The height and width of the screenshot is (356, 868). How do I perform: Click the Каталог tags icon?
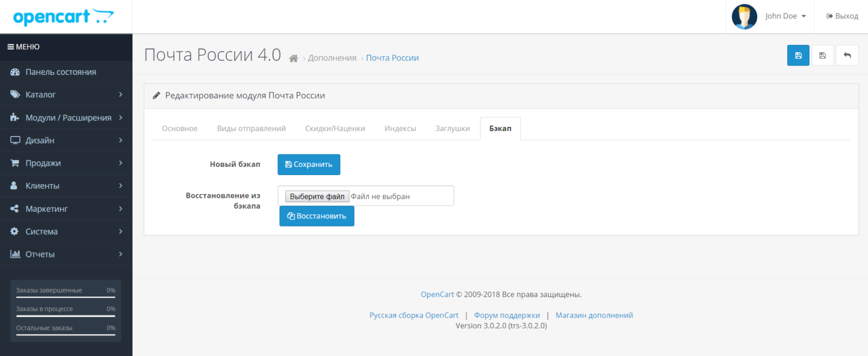(15, 95)
